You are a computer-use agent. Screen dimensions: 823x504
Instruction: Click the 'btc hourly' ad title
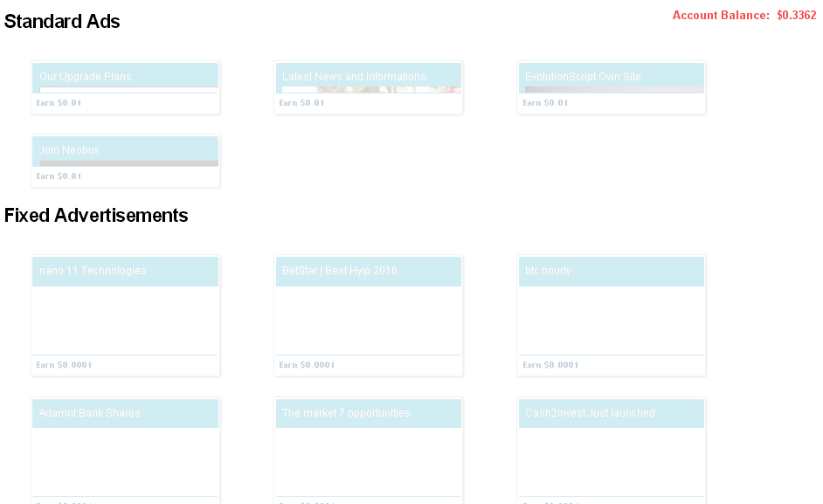(548, 271)
